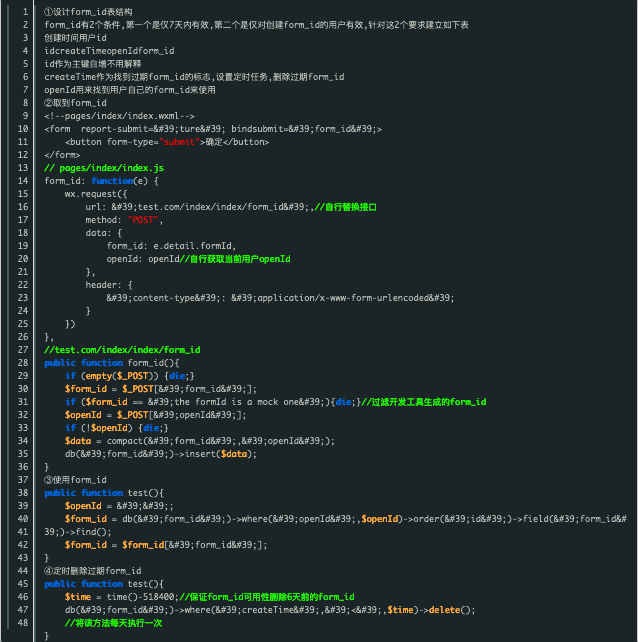Click line number 14 in the gutter
The height and width of the screenshot is (642, 638).
[23, 180]
